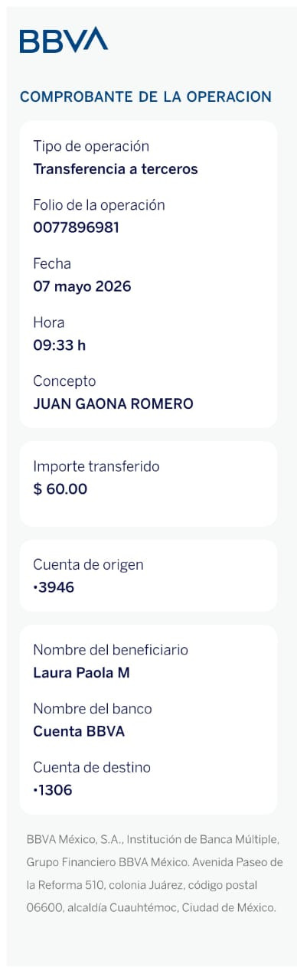Click the Cuenta BBVA bank name

[x=79, y=731]
